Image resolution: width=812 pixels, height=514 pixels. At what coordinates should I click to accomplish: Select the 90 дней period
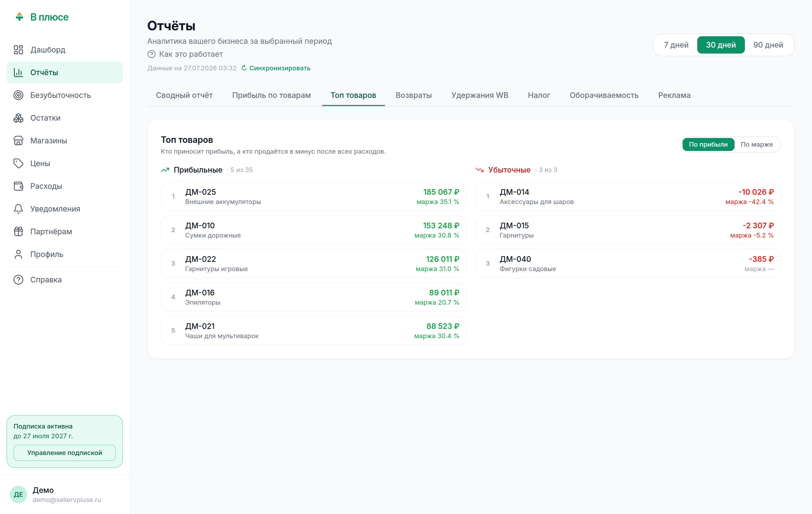768,45
